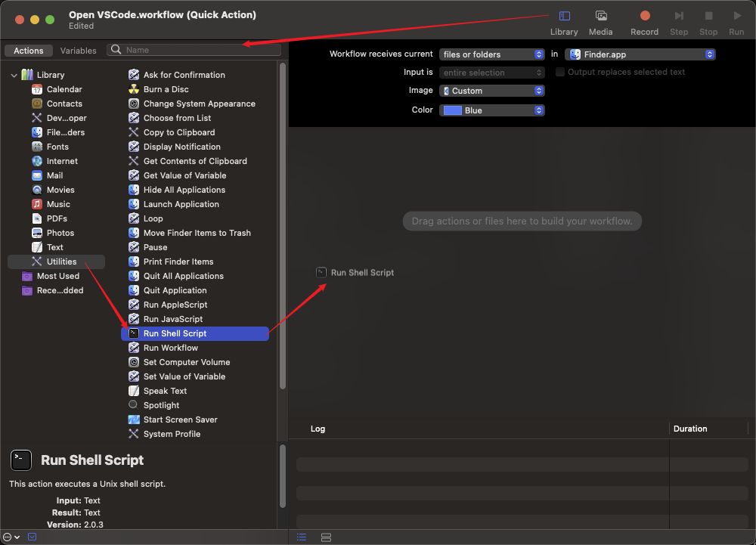Open the files or folders dropdown
Screen dimensions: 756x545
click(x=491, y=54)
